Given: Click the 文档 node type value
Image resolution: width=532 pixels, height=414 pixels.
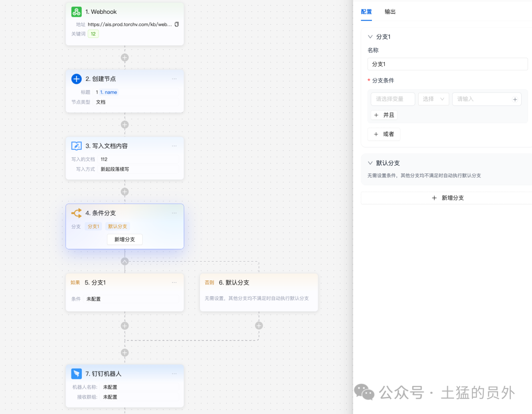Looking at the screenshot, I should (x=101, y=102).
